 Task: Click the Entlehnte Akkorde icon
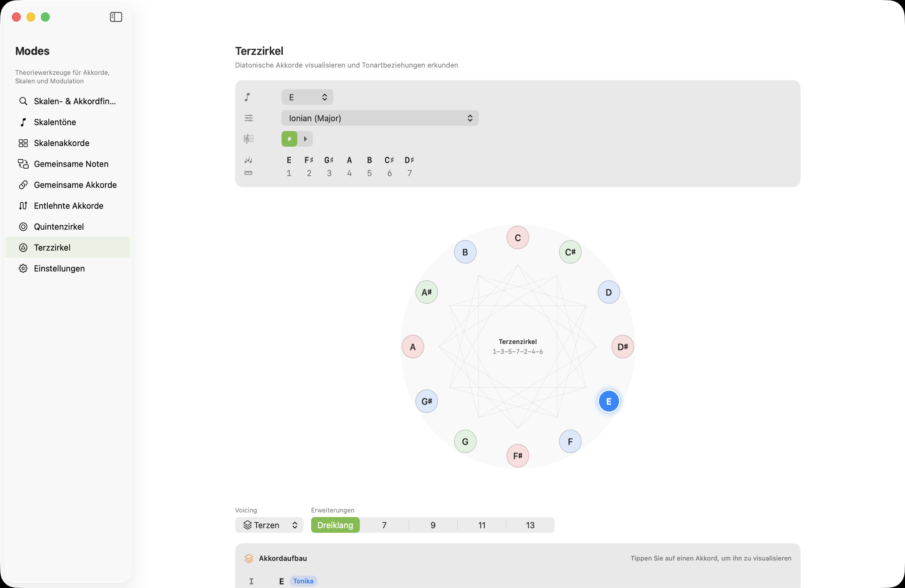point(23,206)
